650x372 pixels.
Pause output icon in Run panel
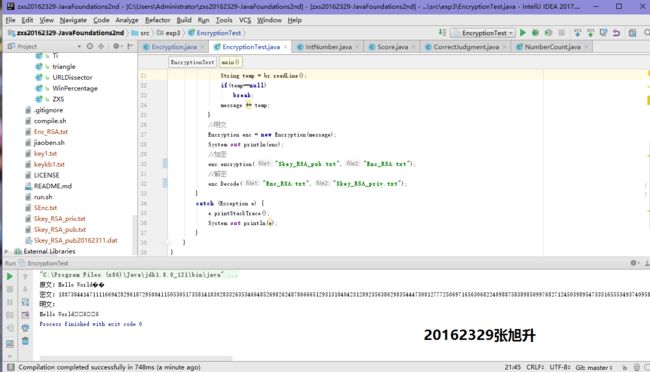[x=10, y=302]
